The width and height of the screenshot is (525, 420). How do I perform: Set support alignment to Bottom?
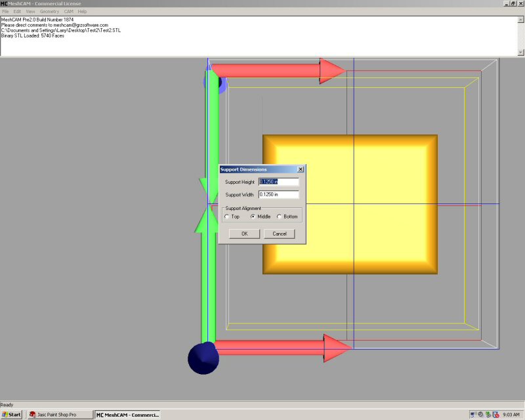pos(279,217)
